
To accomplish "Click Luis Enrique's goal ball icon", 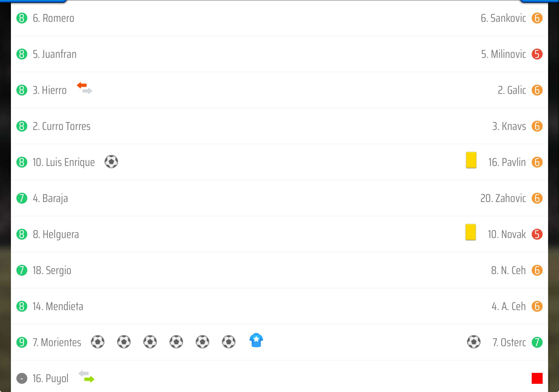I will [111, 162].
